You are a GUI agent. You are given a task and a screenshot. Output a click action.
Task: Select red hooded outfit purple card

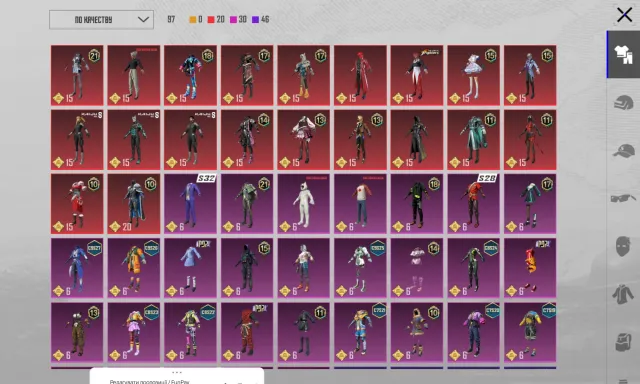click(x=247, y=333)
